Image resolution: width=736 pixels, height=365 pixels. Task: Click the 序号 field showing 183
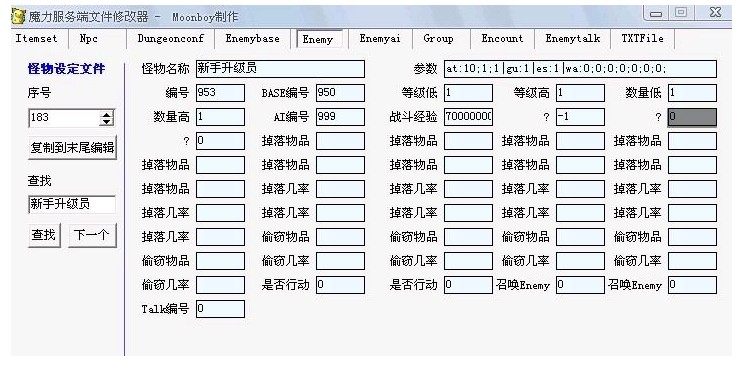point(65,118)
